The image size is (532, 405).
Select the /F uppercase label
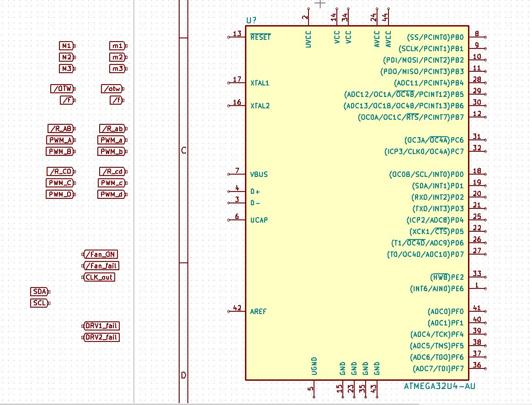(x=68, y=101)
